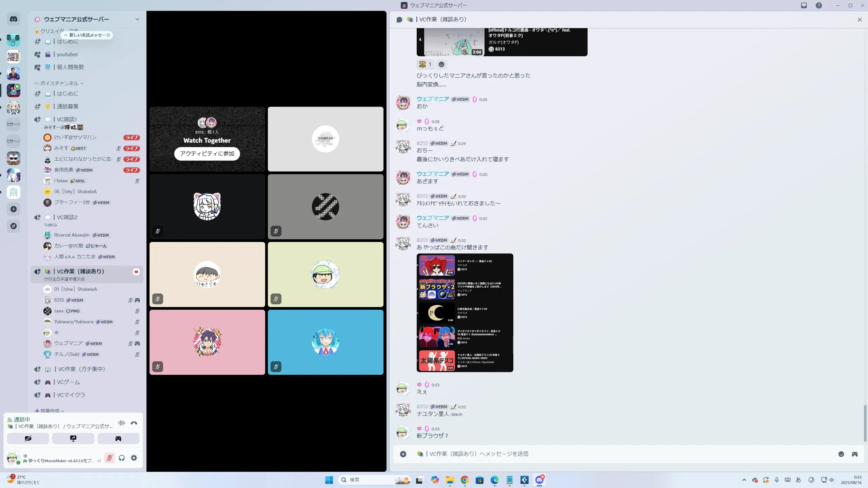Toggle camera on in voice panel
The image size is (868, 488).
(28, 439)
